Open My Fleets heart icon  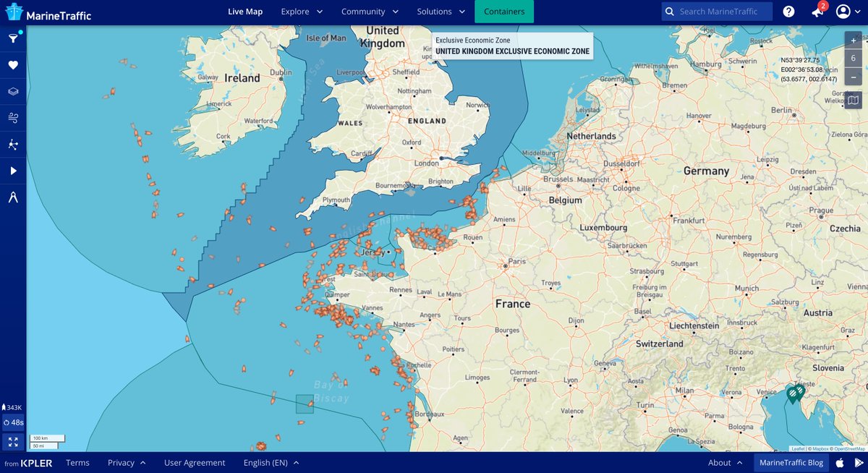coord(13,65)
